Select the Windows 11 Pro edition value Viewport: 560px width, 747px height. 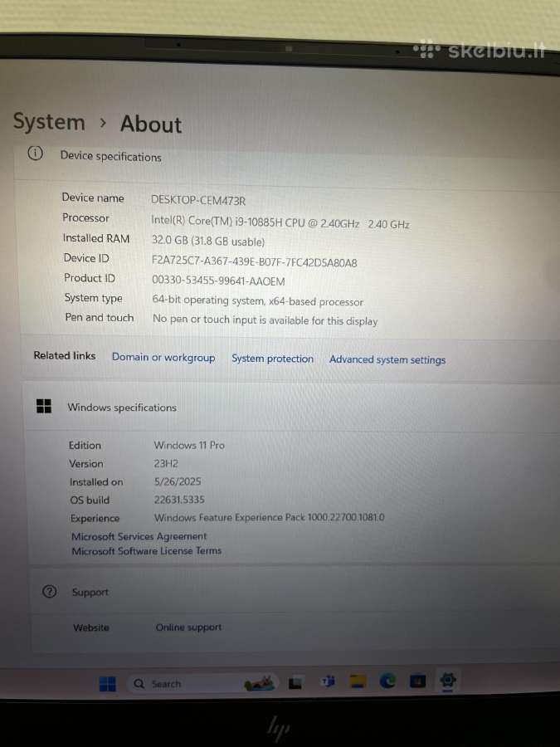[189, 445]
